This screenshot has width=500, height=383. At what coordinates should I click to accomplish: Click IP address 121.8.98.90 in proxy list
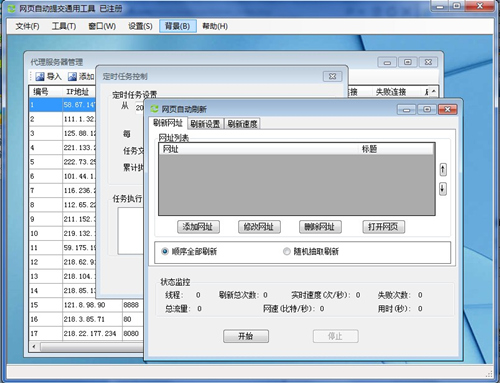84,305
